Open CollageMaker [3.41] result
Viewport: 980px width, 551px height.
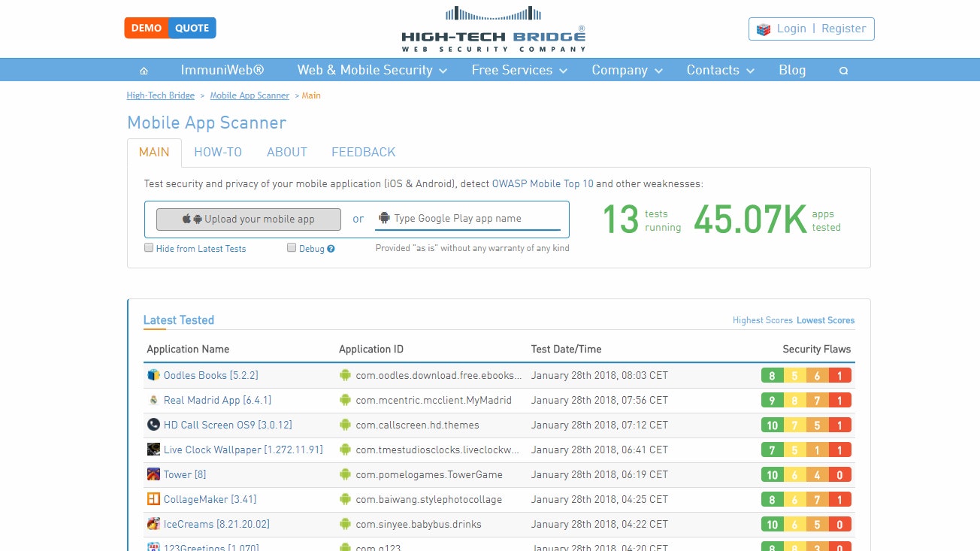tap(210, 499)
